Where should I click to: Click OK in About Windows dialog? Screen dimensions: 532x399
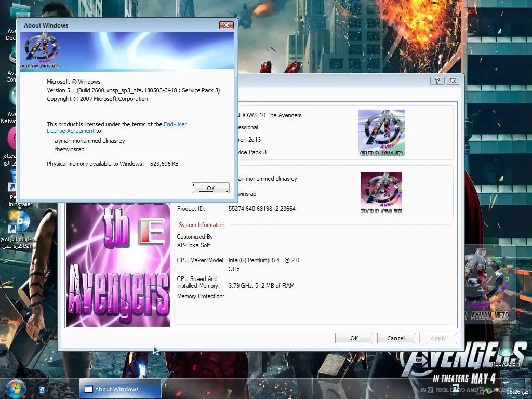point(210,188)
